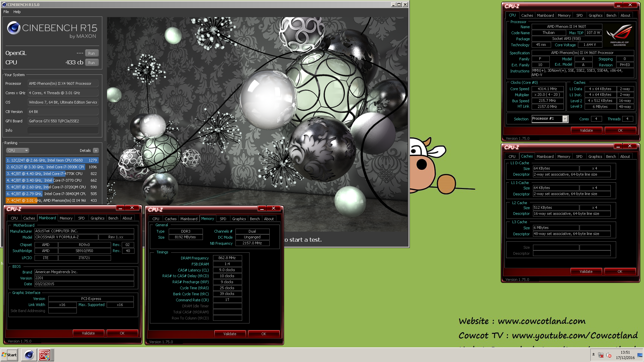Run the OpenGL benchmark
This screenshot has height=362, width=644.
[92, 53]
